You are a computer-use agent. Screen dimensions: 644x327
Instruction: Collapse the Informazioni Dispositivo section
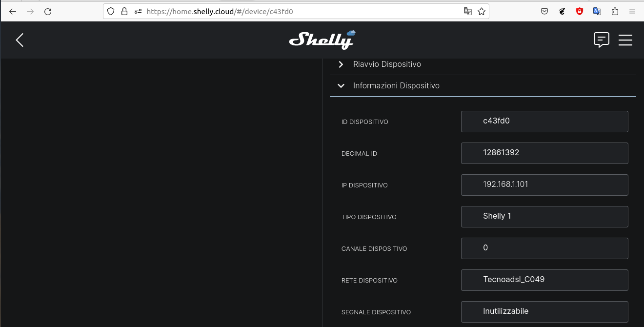pyautogui.click(x=483, y=86)
